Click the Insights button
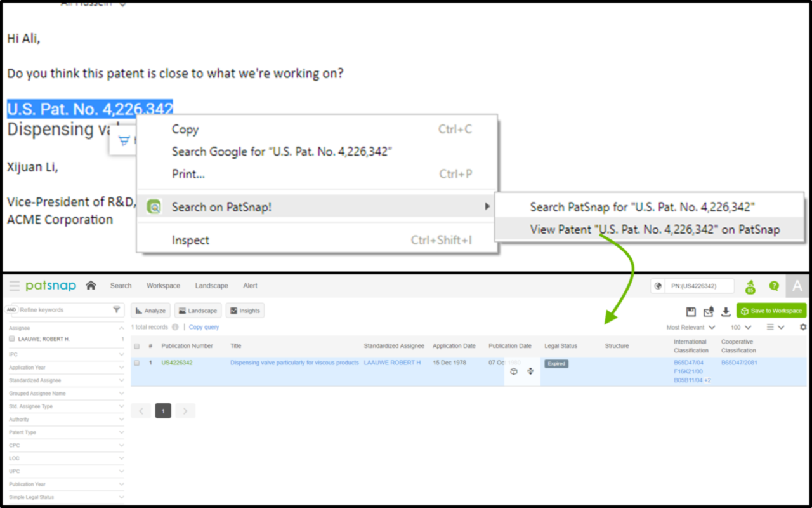 (x=245, y=311)
